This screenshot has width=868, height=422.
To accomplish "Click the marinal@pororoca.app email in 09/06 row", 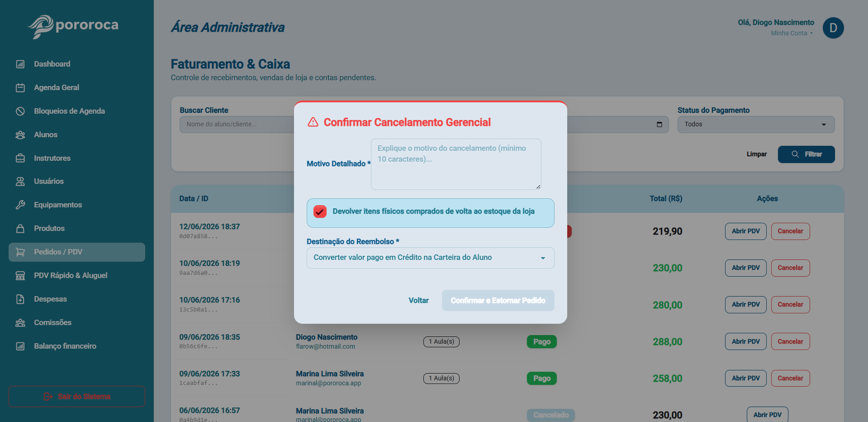I will point(328,384).
